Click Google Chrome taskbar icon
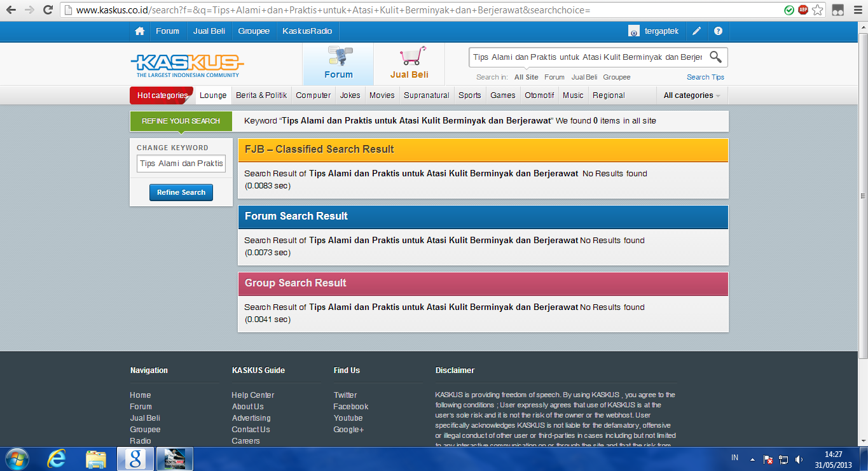 click(x=135, y=458)
